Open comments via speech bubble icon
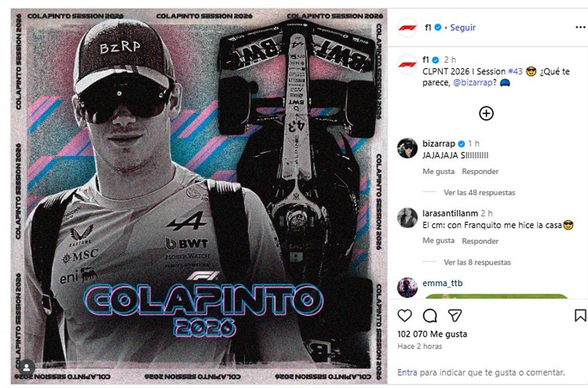The image size is (588, 388). click(x=430, y=316)
